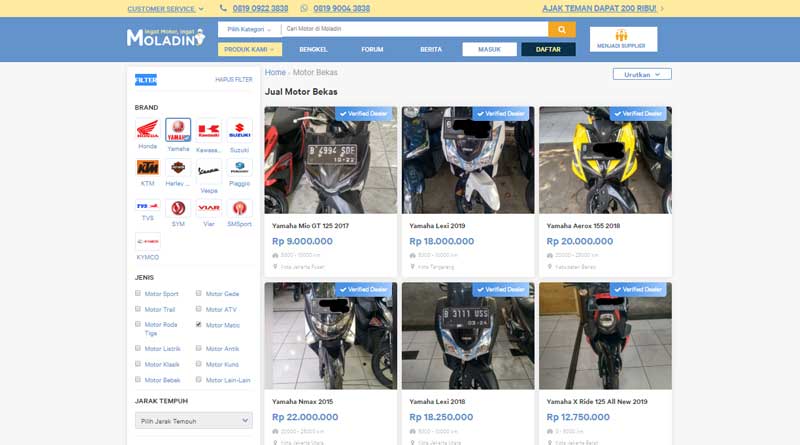
Task: Choose the Kawasaki brand icon
Action: 208,130
